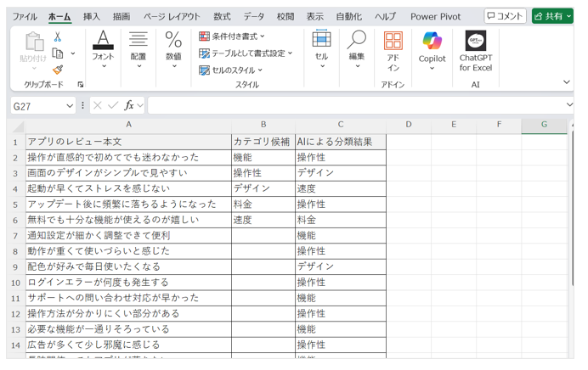This screenshot has width=588, height=370.
Task: Expand the fx function dropdown arrow
Action: (140, 105)
